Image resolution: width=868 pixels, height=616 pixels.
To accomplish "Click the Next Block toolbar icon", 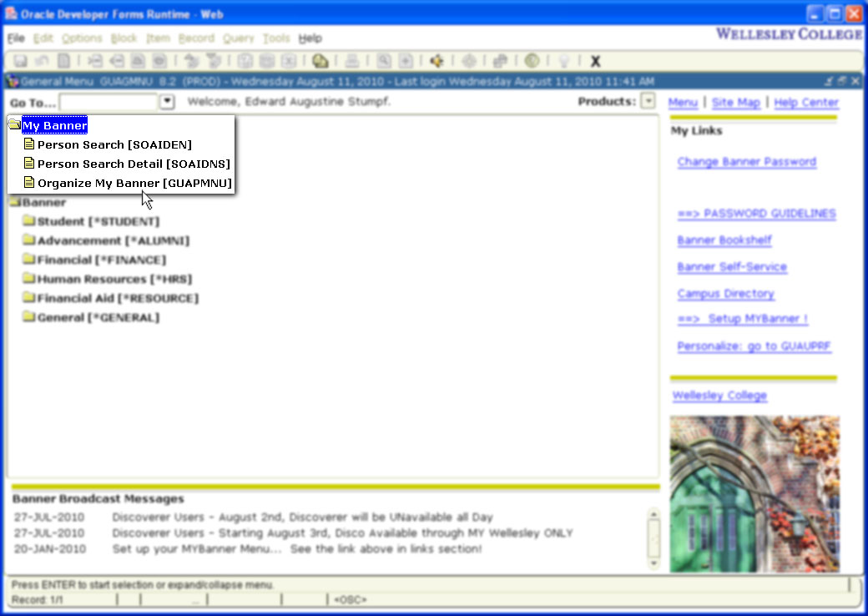I will click(x=213, y=61).
